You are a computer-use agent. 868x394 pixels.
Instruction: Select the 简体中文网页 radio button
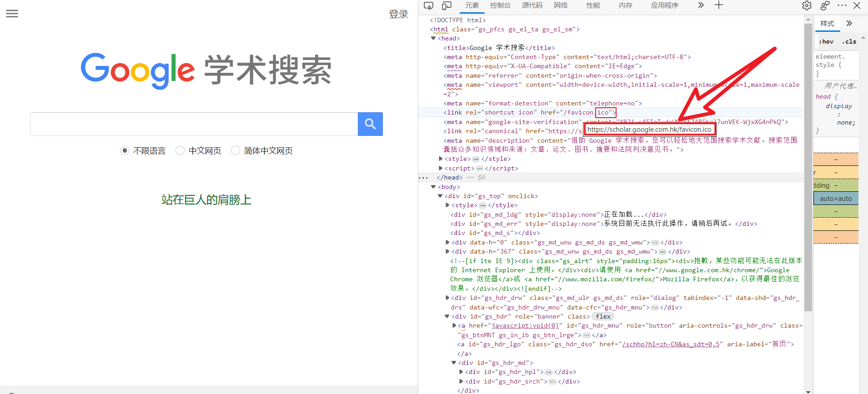pos(236,150)
